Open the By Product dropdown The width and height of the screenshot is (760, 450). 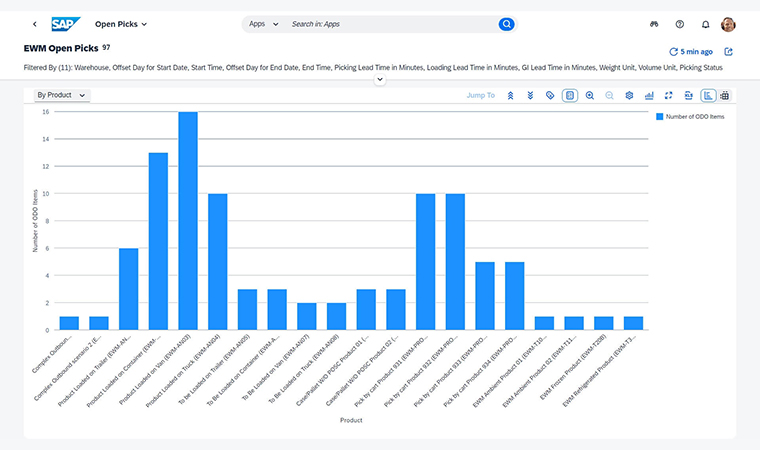pos(61,95)
